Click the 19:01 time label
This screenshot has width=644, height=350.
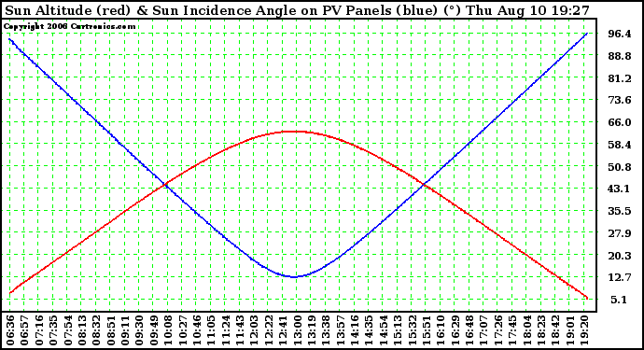[x=569, y=330]
